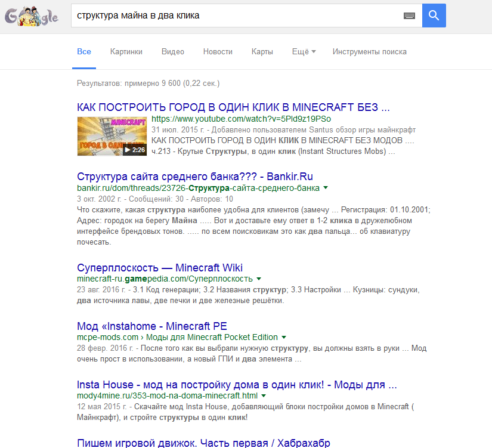Image resolution: width=492 pixels, height=448 pixels.
Task: Click the bankir.ru/dom/threads URL text
Action: [x=198, y=188]
